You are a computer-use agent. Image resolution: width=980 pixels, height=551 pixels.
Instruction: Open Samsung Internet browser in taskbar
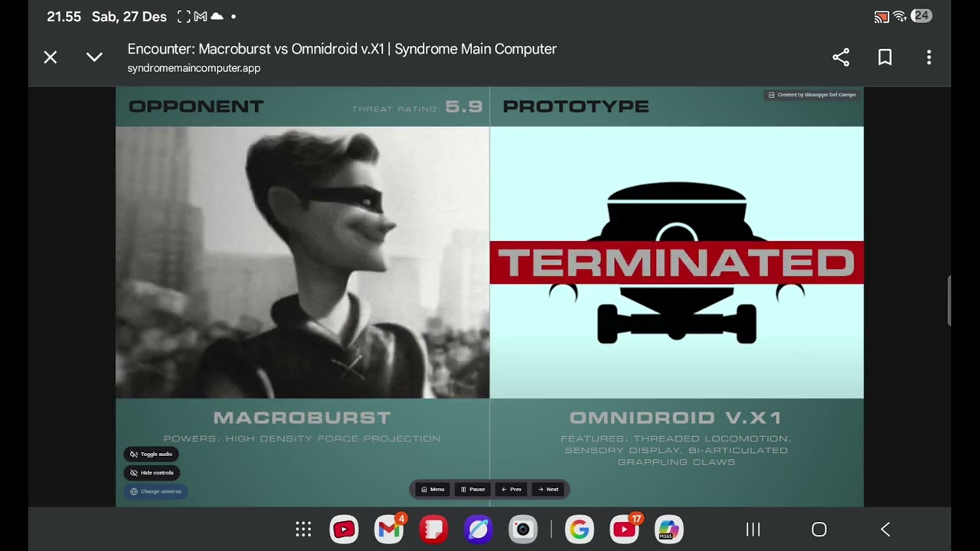479,530
